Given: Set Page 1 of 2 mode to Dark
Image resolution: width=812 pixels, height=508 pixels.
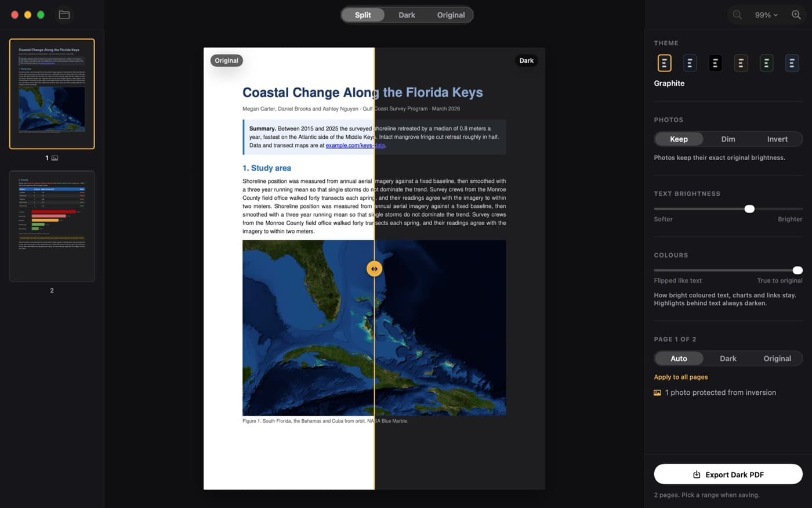Looking at the screenshot, I should (728, 358).
